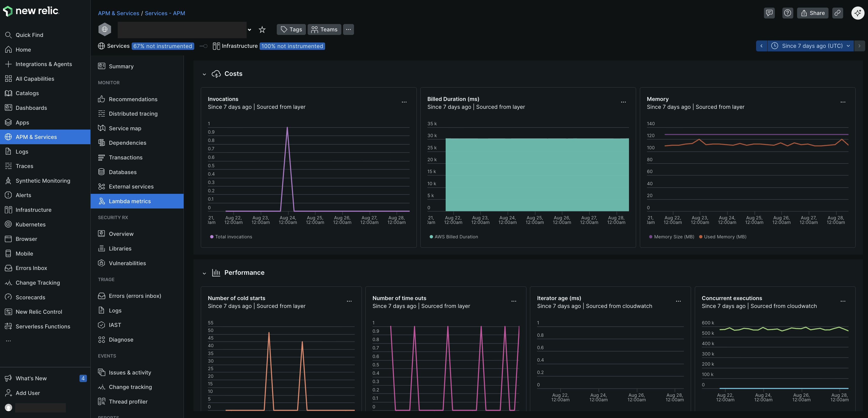Open the Transactions menu item
Image resolution: width=868 pixels, height=418 pixels.
[125, 157]
